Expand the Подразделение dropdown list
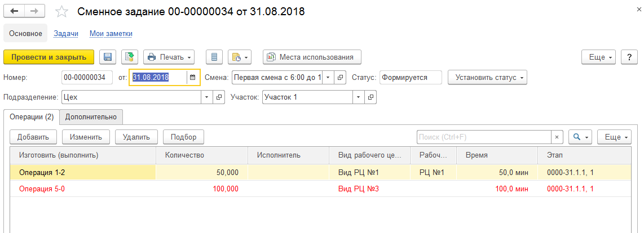The image size is (644, 233). [x=207, y=97]
